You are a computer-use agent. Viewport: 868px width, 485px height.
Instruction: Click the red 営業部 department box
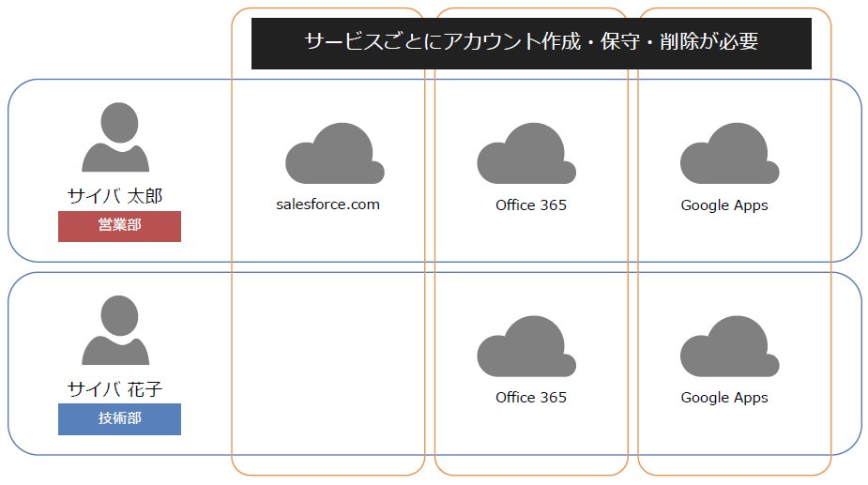[x=119, y=226]
